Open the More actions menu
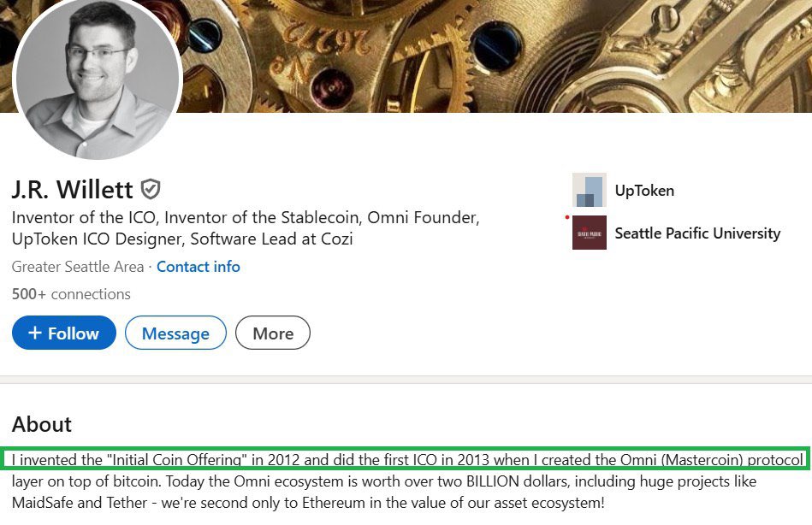Image resolution: width=812 pixels, height=525 pixels. tap(273, 333)
